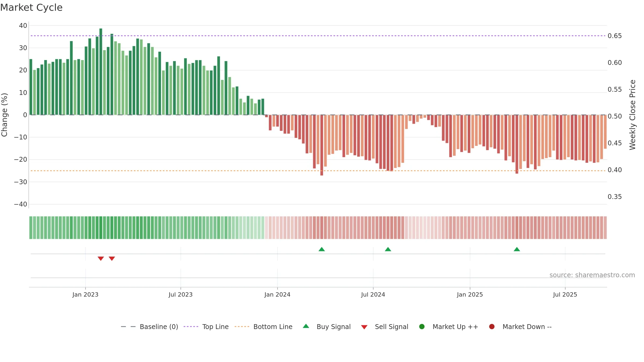Click the Buy Signal legend label

[x=334, y=327]
